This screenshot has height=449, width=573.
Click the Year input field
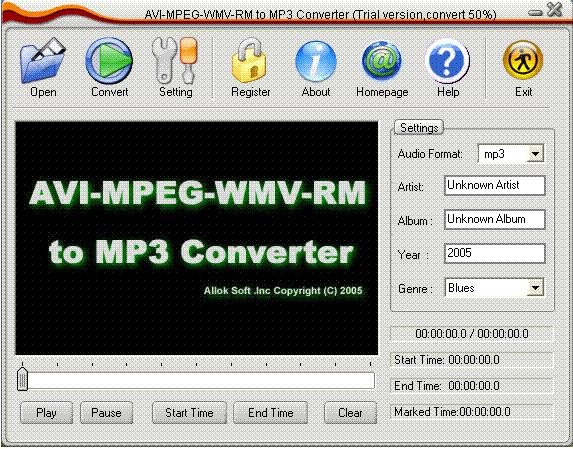(494, 253)
